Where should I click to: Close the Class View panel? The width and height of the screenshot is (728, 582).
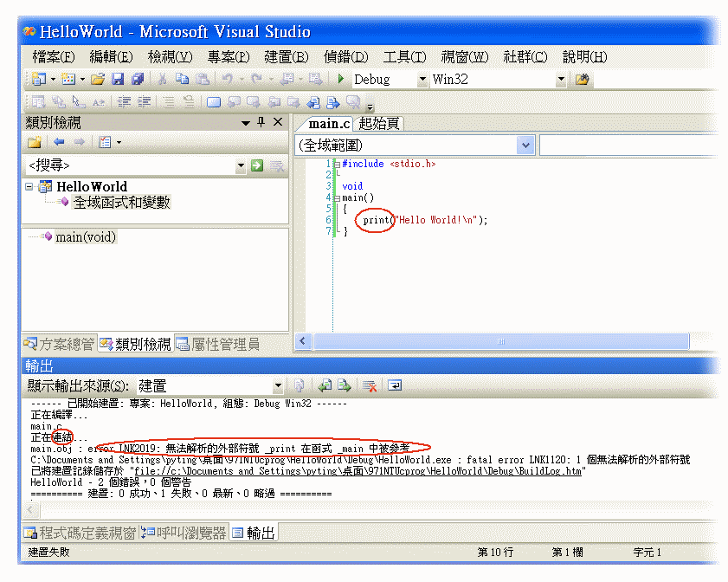(x=278, y=122)
